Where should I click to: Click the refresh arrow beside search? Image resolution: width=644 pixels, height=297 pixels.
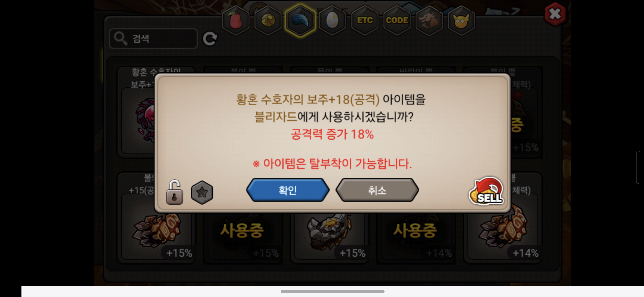210,39
